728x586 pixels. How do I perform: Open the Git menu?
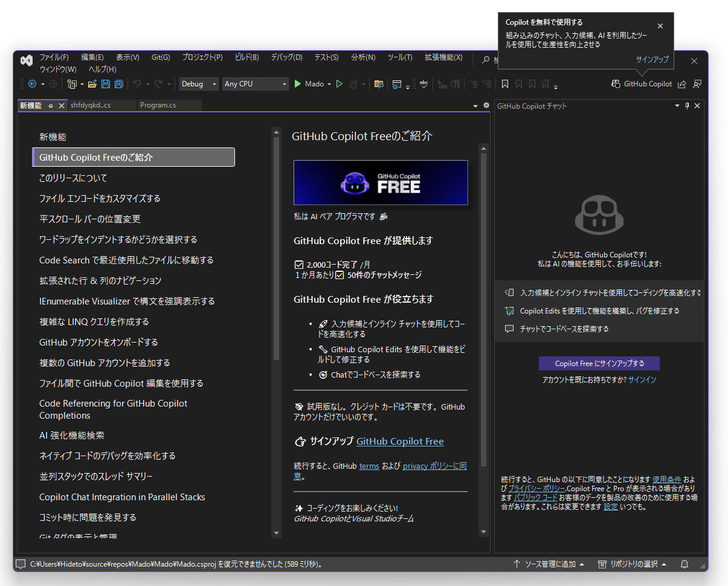160,57
